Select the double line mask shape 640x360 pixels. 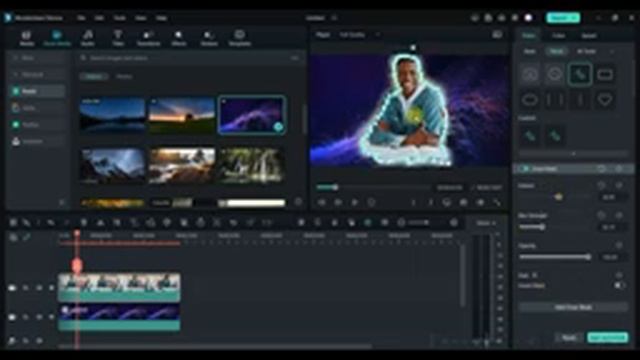tap(555, 100)
